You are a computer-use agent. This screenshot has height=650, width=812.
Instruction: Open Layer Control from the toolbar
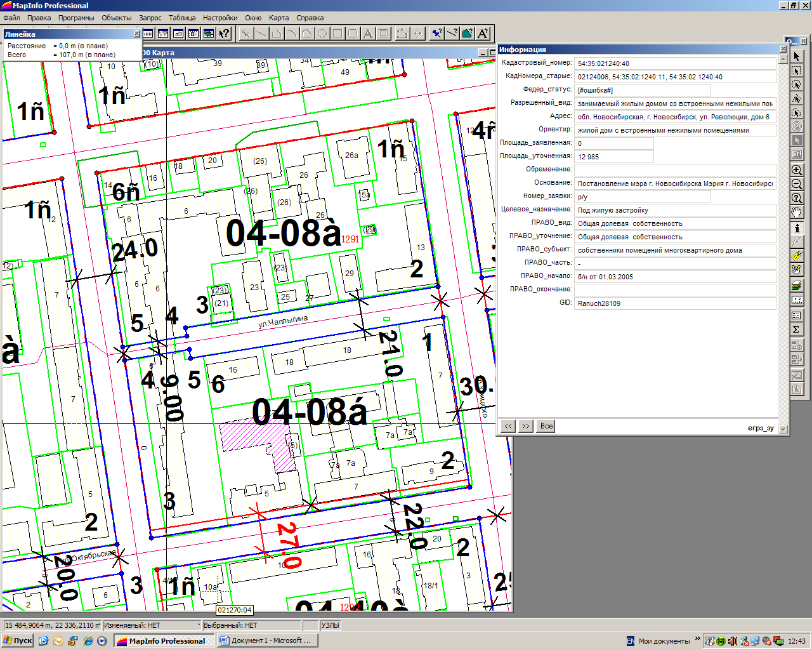pos(797,286)
